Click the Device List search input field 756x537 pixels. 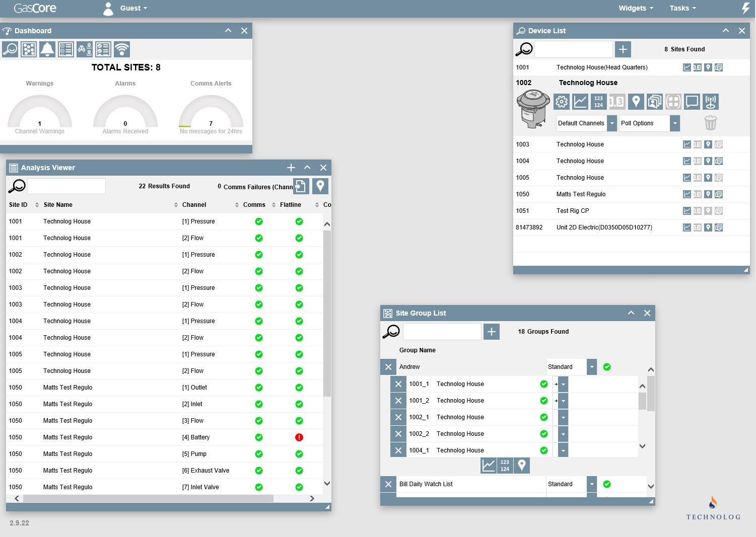point(574,49)
